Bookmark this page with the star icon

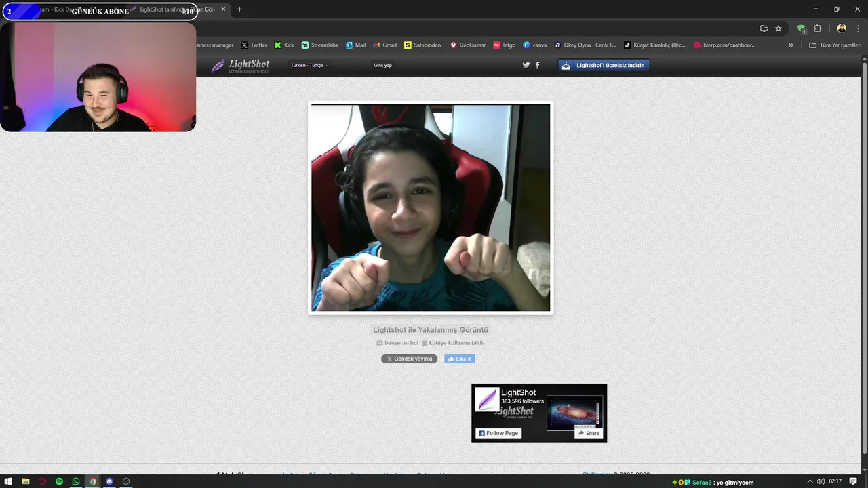click(x=778, y=28)
